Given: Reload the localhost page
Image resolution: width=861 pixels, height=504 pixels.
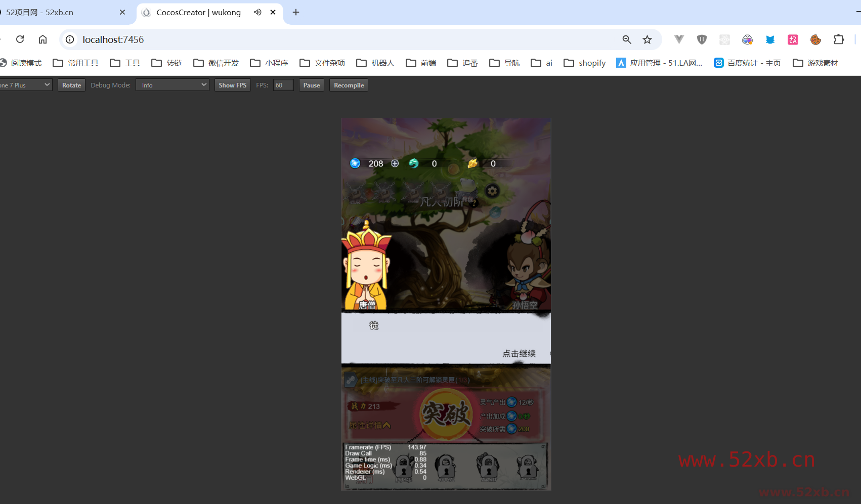Looking at the screenshot, I should tap(20, 39).
